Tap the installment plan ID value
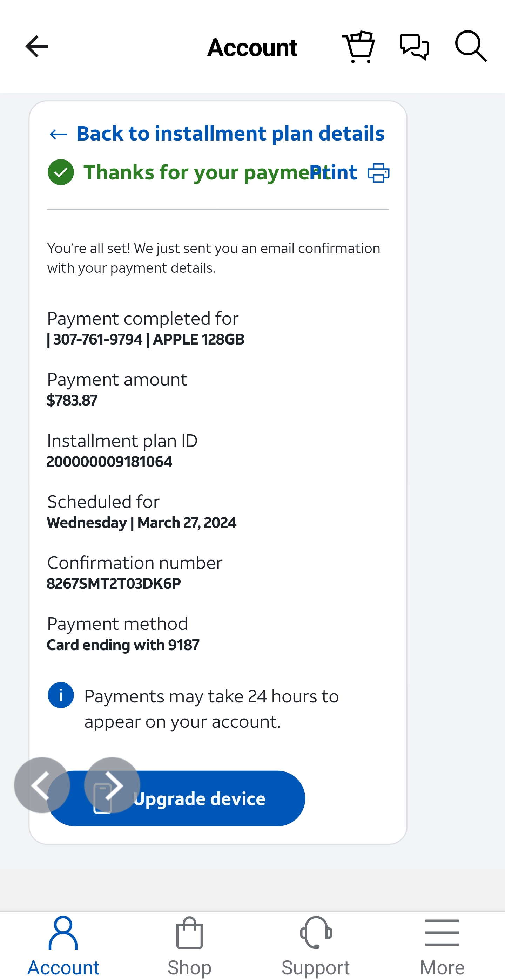505x980 pixels. click(x=109, y=462)
